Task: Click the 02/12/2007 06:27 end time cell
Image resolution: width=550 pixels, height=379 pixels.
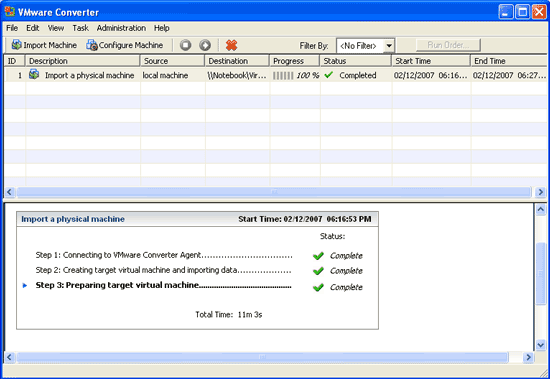Action: pos(509,75)
